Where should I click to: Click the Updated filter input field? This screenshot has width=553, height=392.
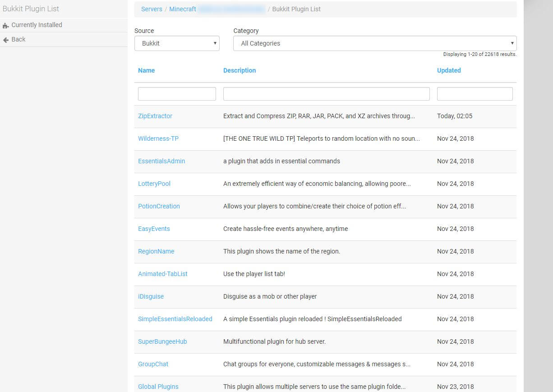click(x=475, y=94)
